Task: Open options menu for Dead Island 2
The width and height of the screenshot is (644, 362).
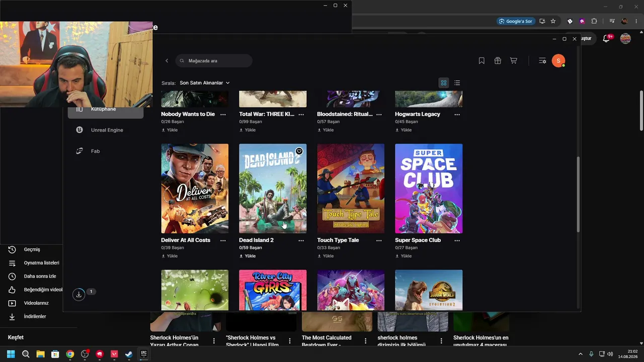Action: [301, 241]
